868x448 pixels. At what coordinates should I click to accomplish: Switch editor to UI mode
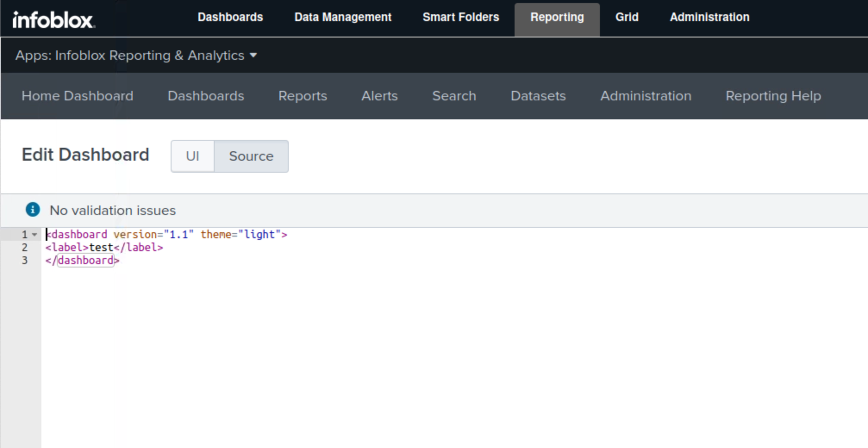(x=192, y=156)
